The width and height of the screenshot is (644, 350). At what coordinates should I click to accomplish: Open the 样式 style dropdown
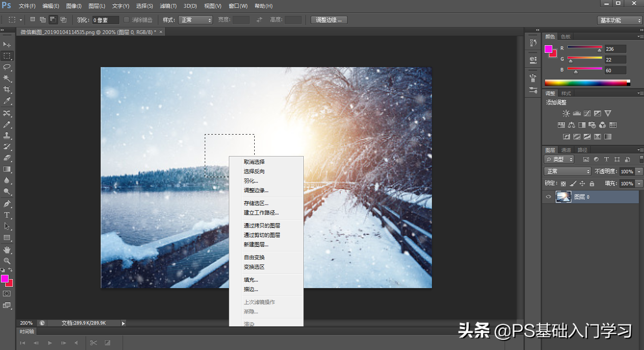[196, 20]
